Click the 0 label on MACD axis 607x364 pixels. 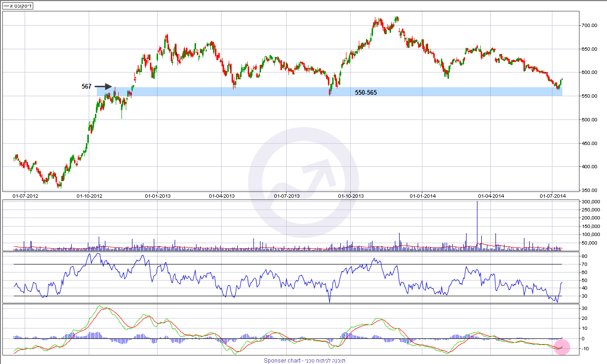[x=583, y=339]
